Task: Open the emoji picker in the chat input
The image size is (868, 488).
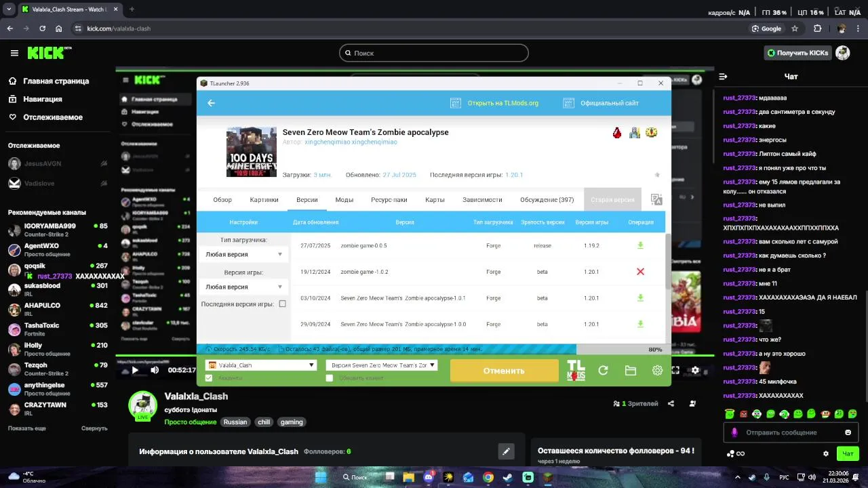Action: coord(848,432)
